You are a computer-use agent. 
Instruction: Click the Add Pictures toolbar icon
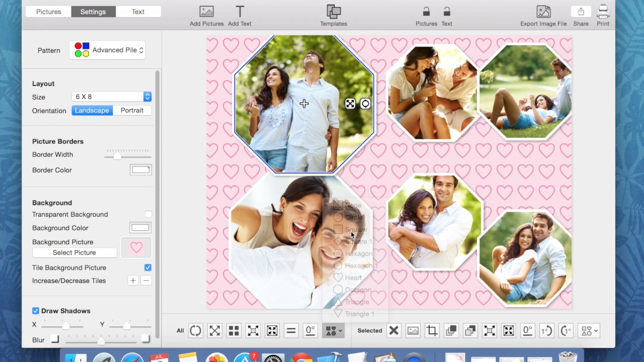[x=206, y=12]
